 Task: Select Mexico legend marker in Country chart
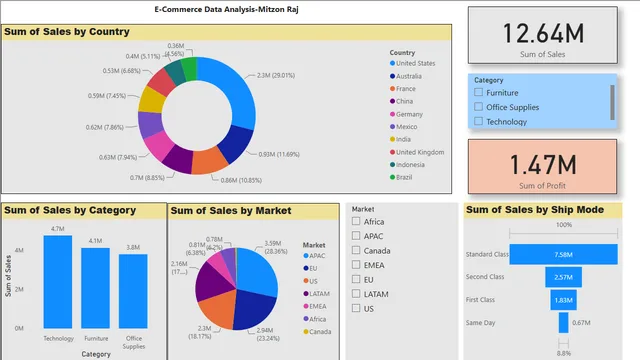(392, 127)
